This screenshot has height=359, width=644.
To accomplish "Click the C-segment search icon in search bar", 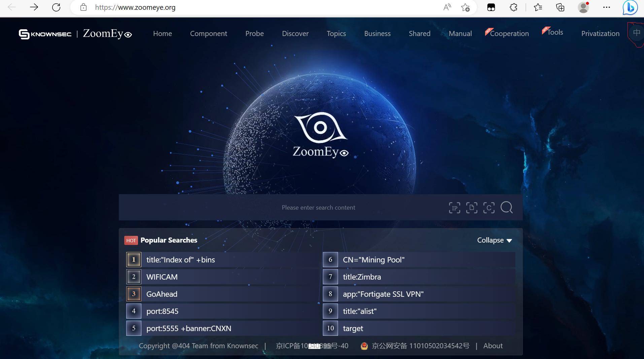I will point(489,208).
